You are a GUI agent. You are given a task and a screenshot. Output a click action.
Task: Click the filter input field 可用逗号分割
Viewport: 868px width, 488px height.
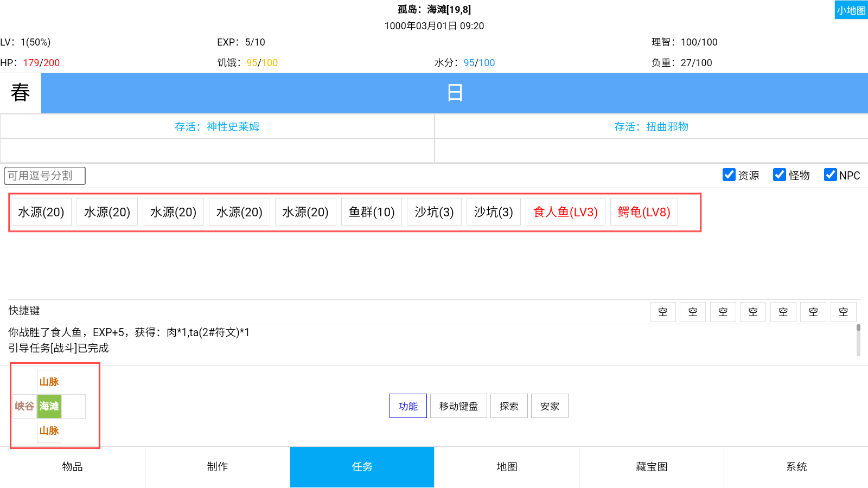pos(45,176)
